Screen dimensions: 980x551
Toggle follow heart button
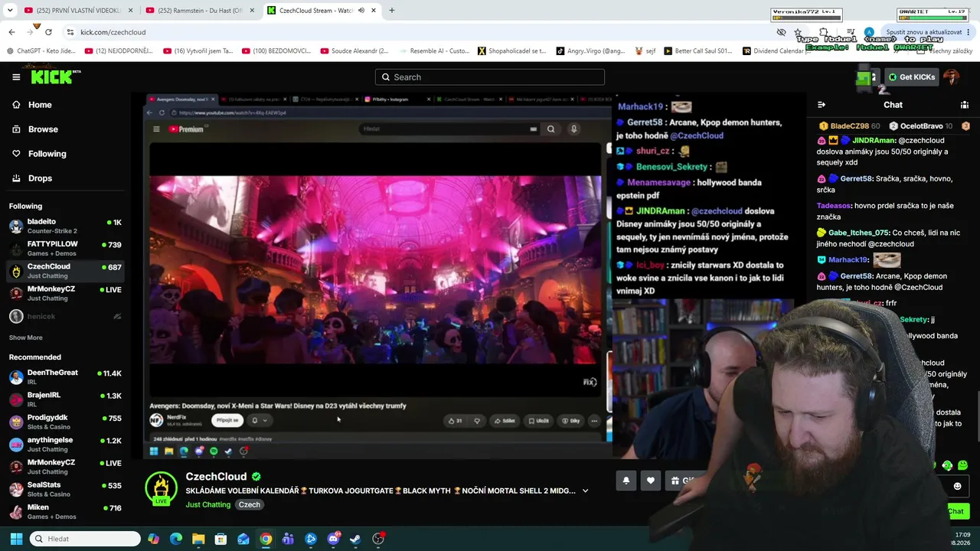tap(651, 481)
